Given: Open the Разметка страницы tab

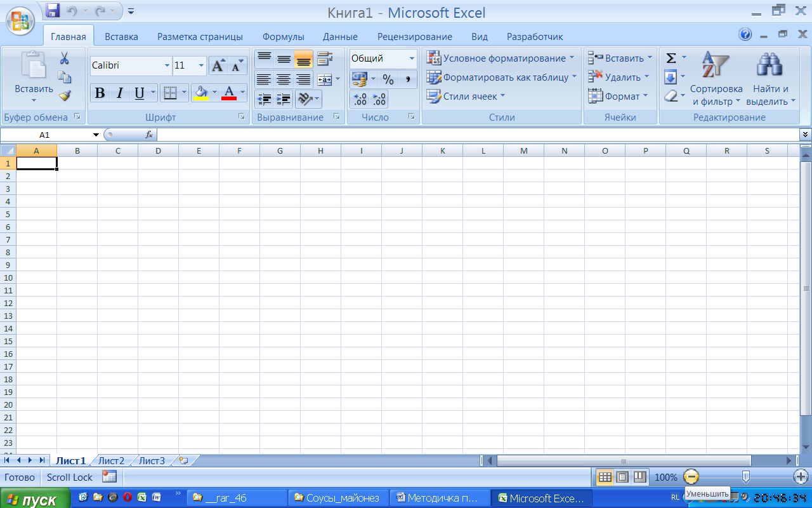Looking at the screenshot, I should pos(200,37).
